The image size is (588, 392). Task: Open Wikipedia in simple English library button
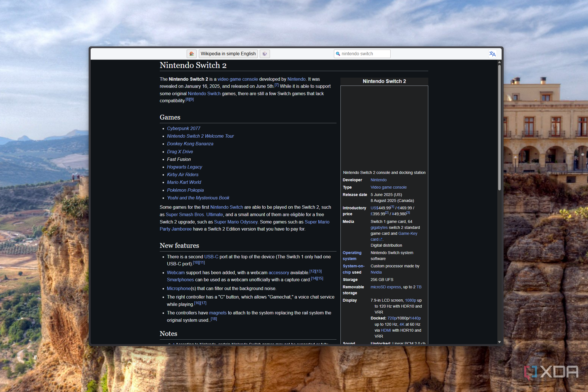click(228, 54)
